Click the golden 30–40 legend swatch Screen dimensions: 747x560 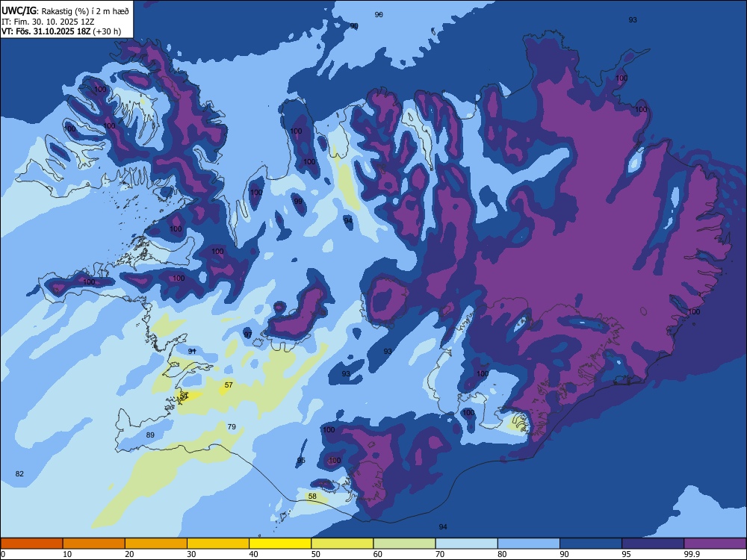click(x=218, y=544)
